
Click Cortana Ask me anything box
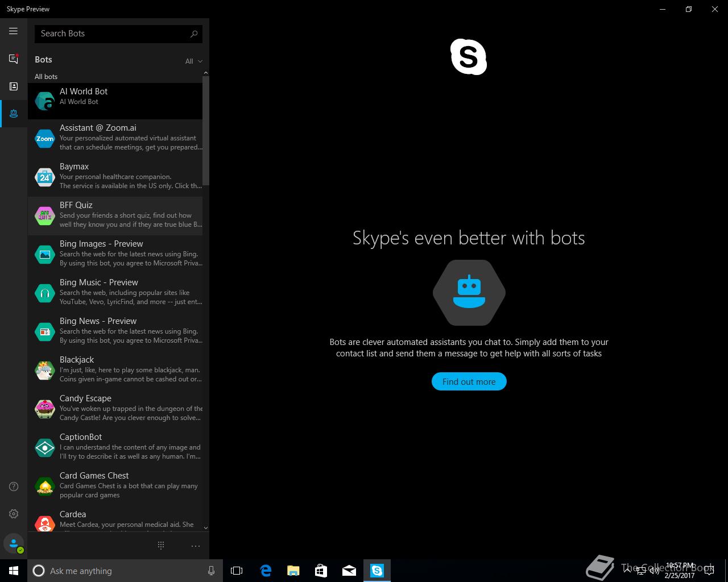coord(125,571)
